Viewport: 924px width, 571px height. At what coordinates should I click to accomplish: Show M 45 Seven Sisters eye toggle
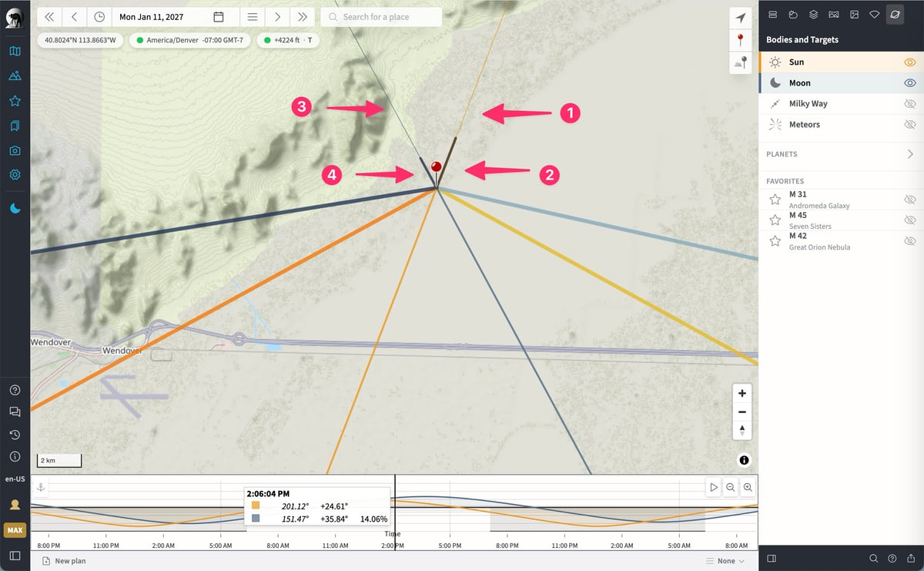tap(909, 220)
